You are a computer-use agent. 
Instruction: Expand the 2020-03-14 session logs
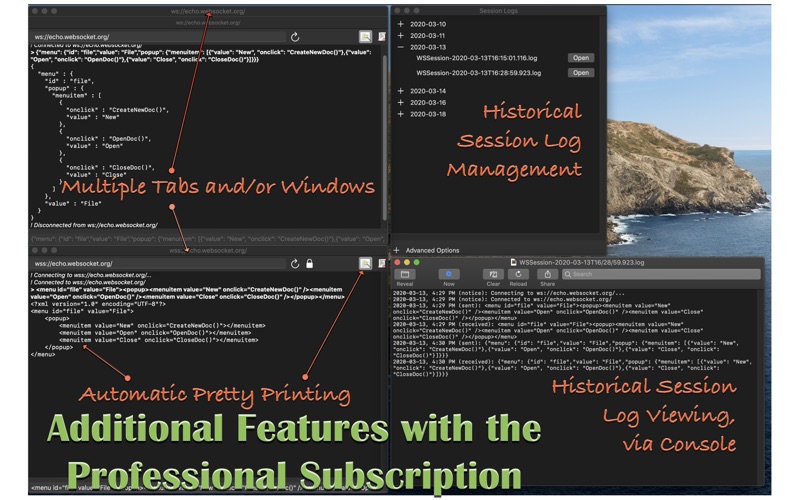coord(401,91)
